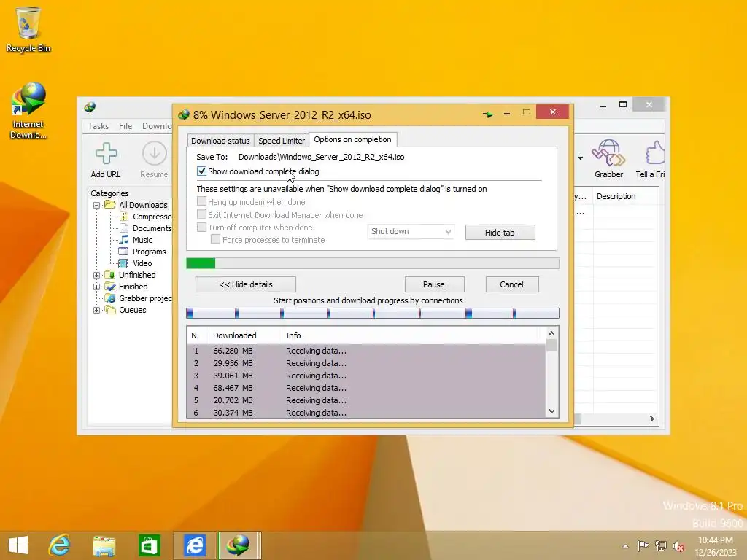Cancel the download
Screen dimensions: 747x560
pos(511,284)
